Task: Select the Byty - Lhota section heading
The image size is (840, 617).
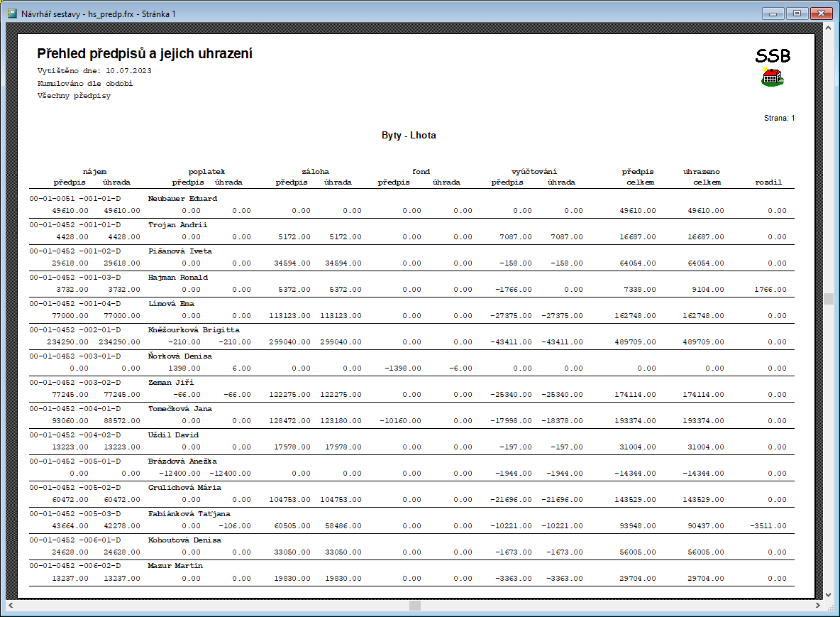Action: (x=409, y=135)
